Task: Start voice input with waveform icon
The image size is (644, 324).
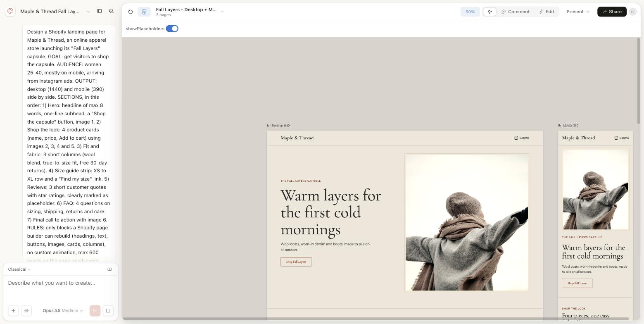Action: click(x=26, y=310)
